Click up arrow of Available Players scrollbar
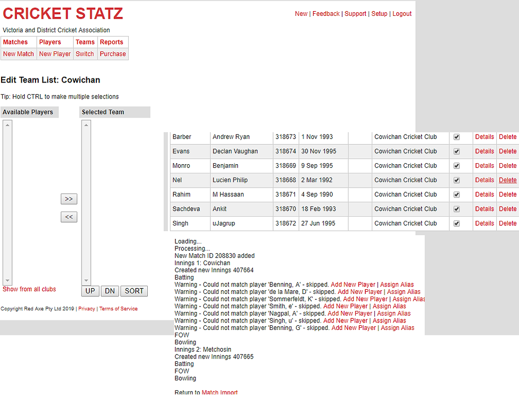 pyautogui.click(x=7, y=125)
